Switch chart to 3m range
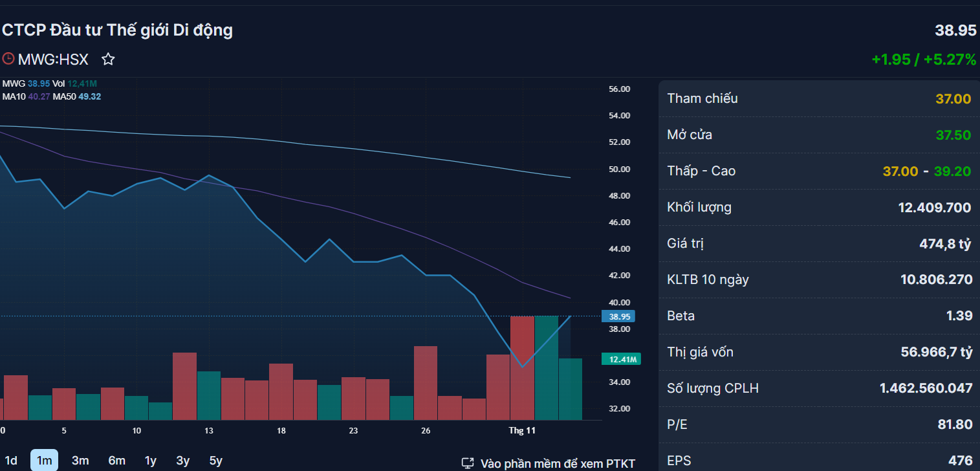This screenshot has width=980, height=471. pos(80,461)
